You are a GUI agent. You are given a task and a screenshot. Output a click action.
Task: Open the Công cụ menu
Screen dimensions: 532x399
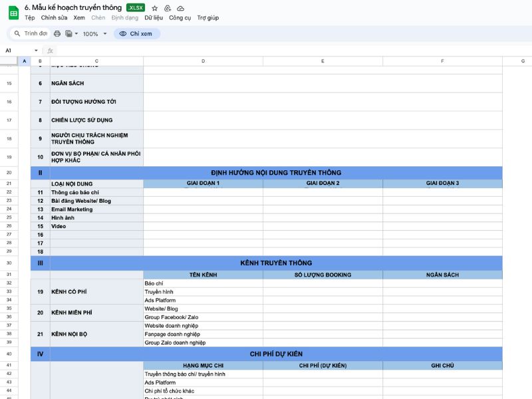click(x=180, y=18)
